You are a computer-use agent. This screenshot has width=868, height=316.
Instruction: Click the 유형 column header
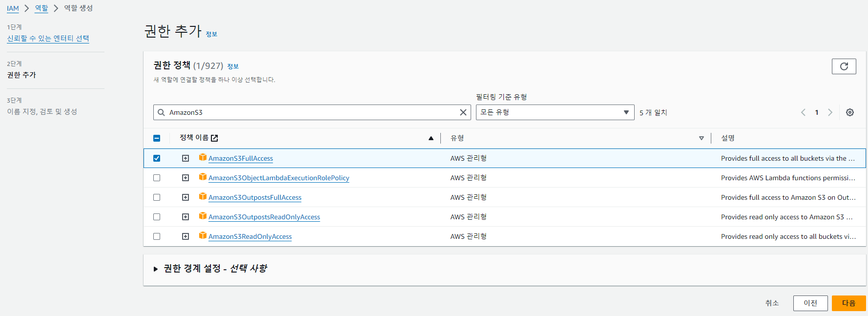tap(457, 138)
